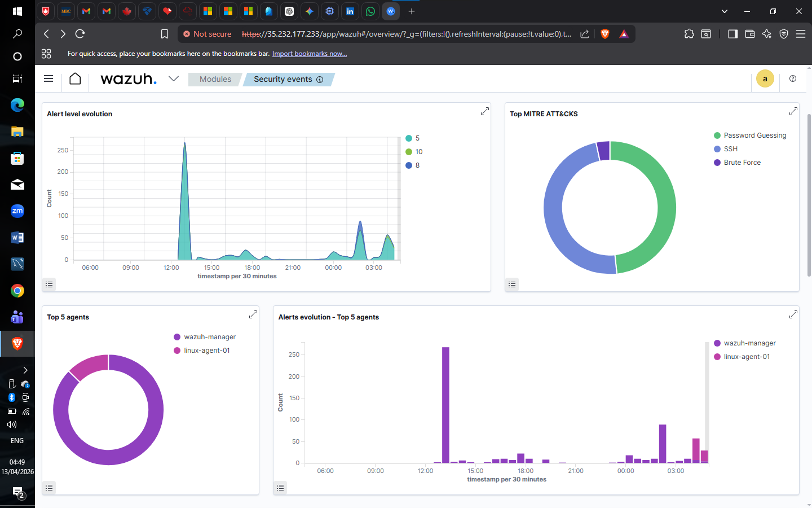Open Brave Wallet
This screenshot has height=508, width=812.
[750, 34]
